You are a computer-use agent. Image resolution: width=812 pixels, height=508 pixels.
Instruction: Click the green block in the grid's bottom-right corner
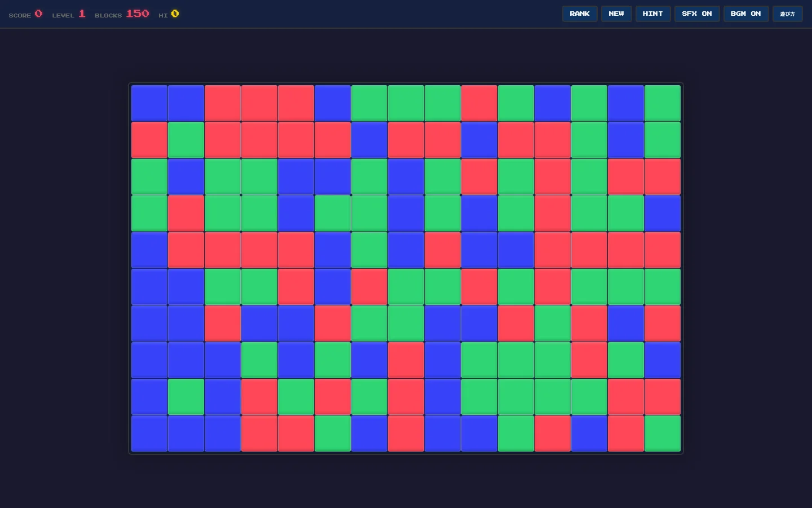tap(663, 433)
